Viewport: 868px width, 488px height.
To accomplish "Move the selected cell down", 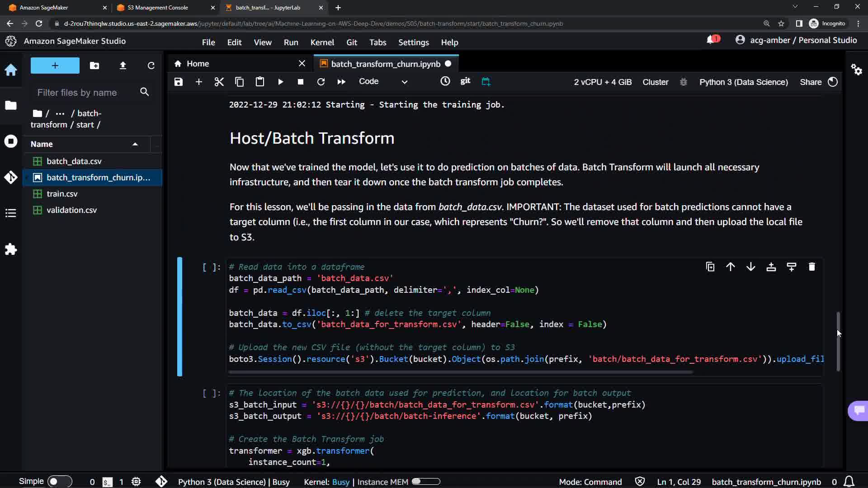I will tap(750, 267).
